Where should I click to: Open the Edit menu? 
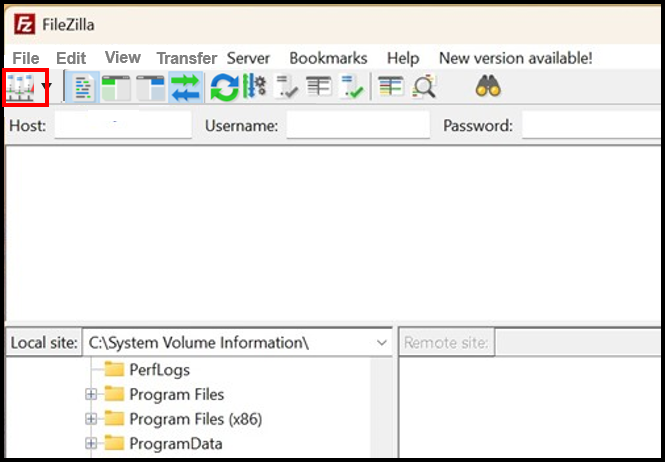pyautogui.click(x=71, y=58)
